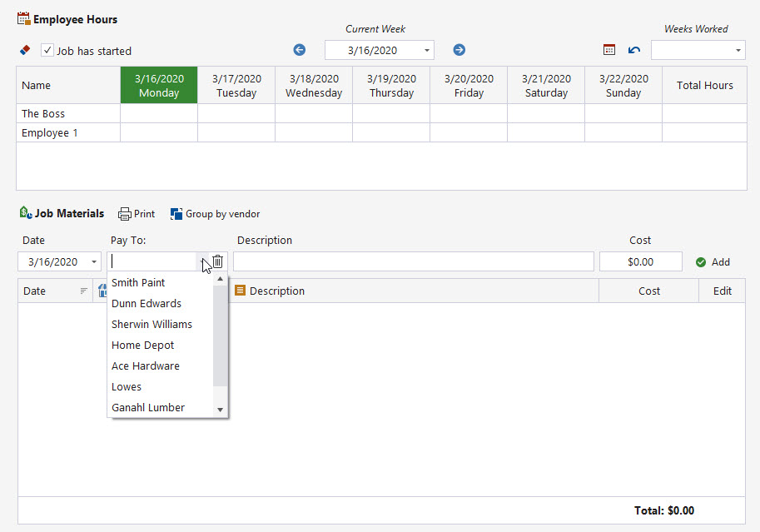Select Home Depot from the Pay To list
Screen dimensions: 760x532
point(142,345)
